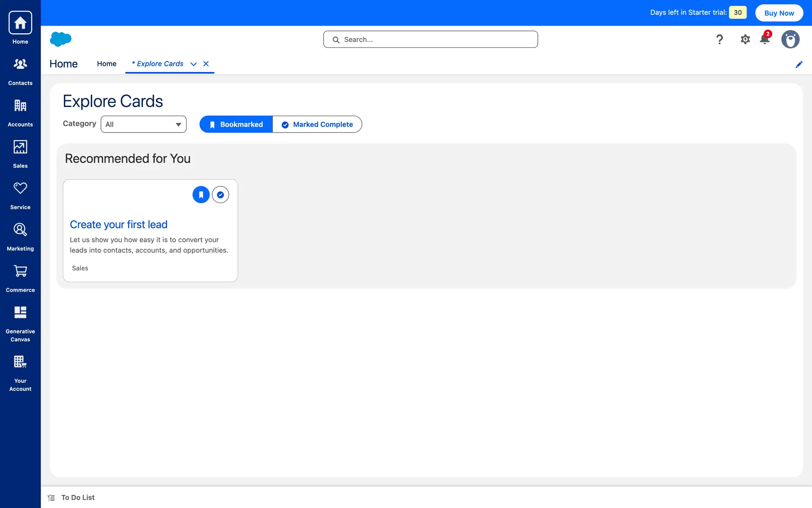Open the setup gear icon
The width and height of the screenshot is (812, 508).
coord(745,39)
